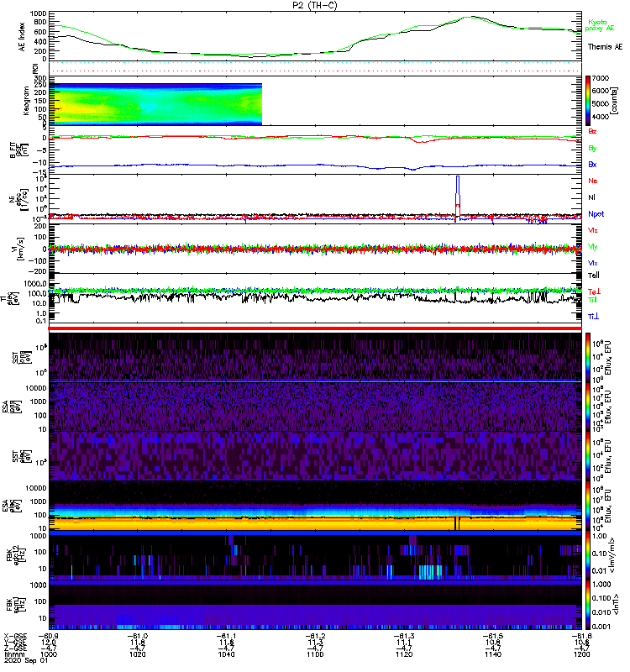Click the SST ions Eflux color bar

click(x=588, y=357)
